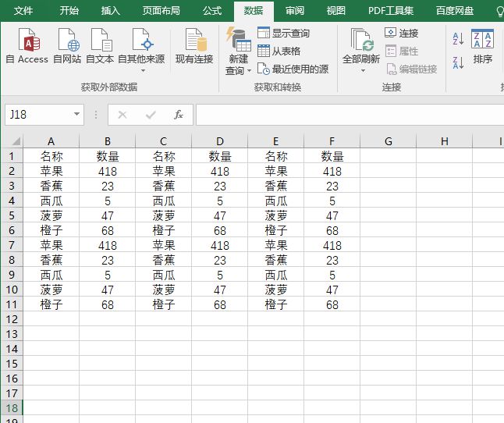Click the select-all corner triangle
This screenshot has width=504, height=423.
pyautogui.click(x=16, y=141)
